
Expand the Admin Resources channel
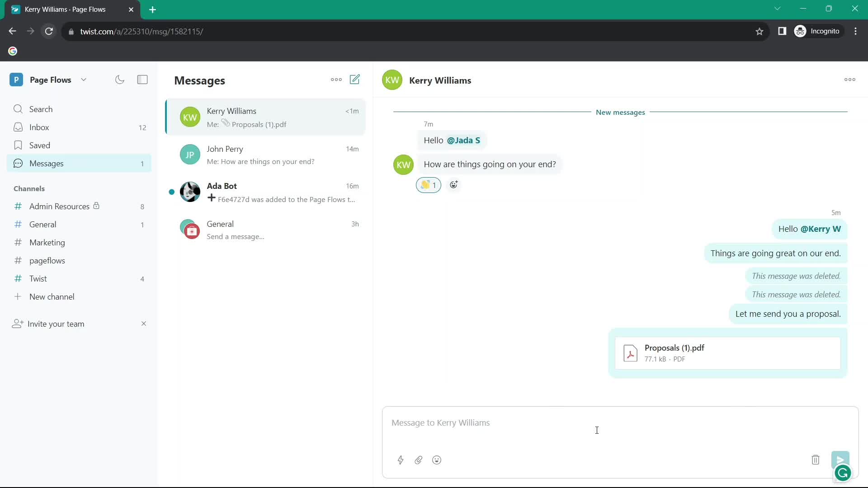click(x=59, y=206)
